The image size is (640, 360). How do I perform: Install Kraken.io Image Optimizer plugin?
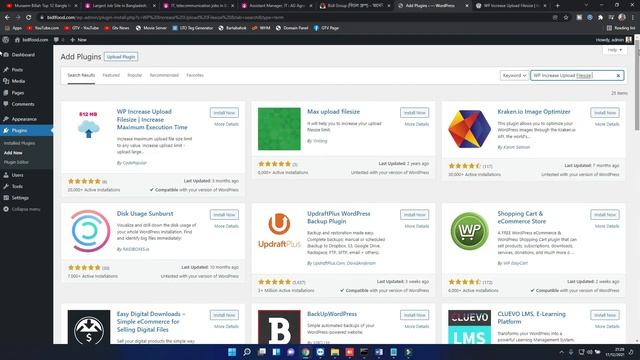604,113
